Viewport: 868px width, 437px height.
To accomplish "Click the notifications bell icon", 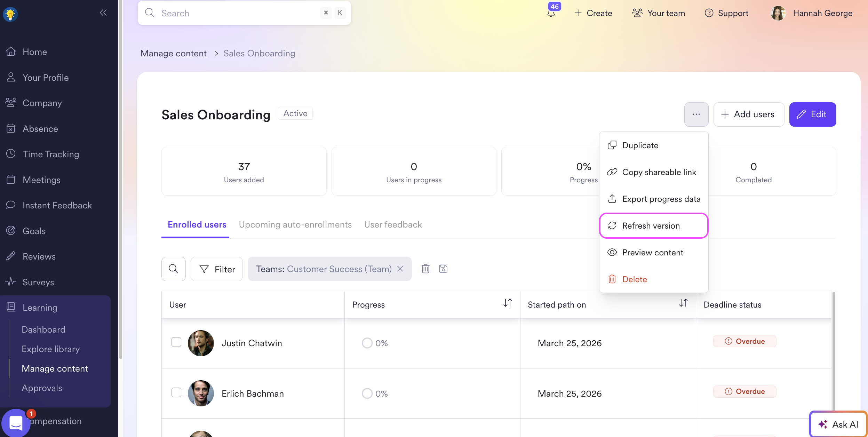I will pos(551,13).
